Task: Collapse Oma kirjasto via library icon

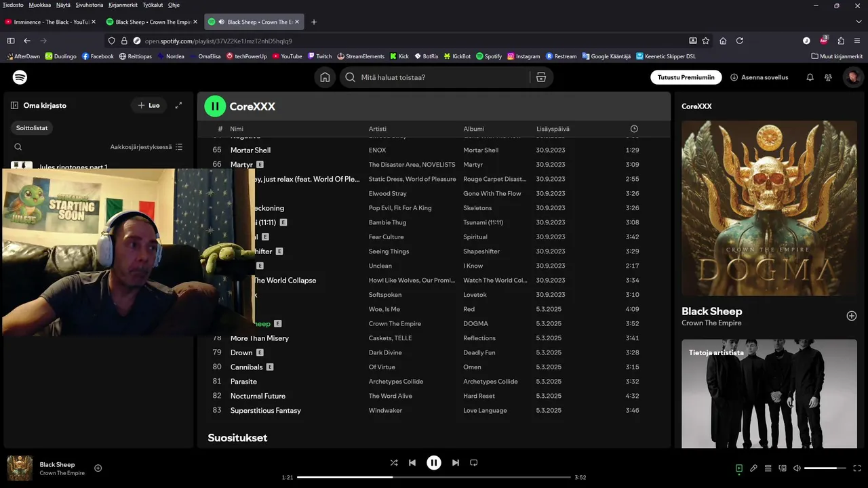Action: point(14,105)
